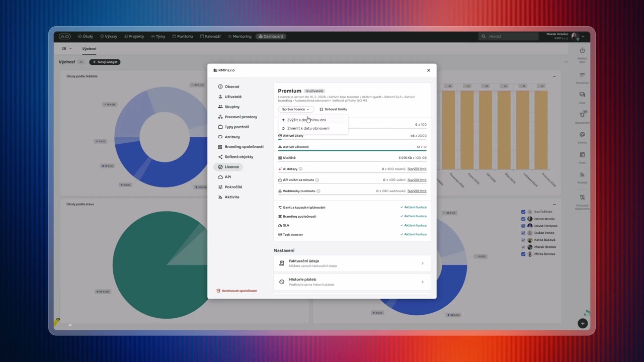Toggle Dušan Ponec legend checkbox
644x362 pixels.
523,233
